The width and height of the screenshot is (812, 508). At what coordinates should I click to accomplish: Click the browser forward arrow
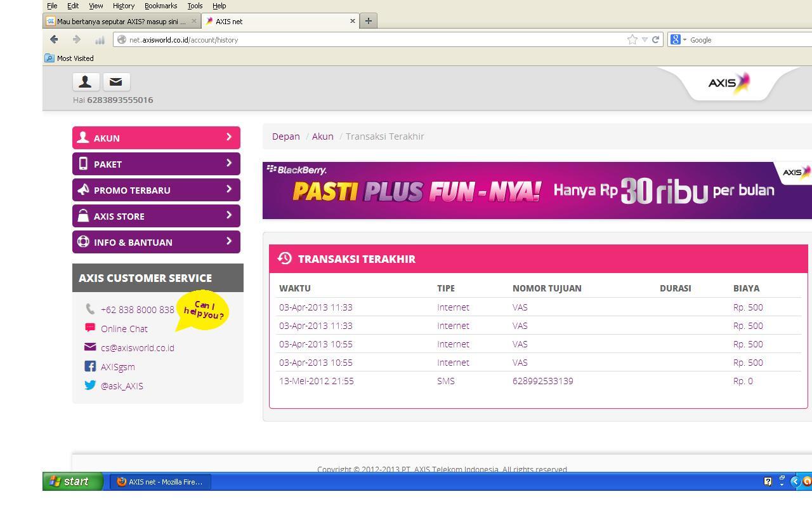point(77,39)
